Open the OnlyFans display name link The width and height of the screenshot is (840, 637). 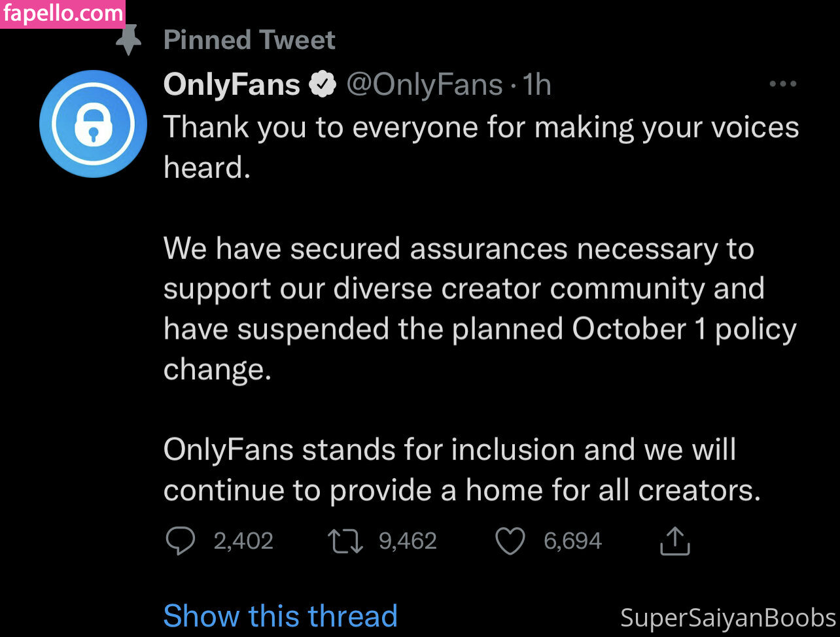click(232, 85)
